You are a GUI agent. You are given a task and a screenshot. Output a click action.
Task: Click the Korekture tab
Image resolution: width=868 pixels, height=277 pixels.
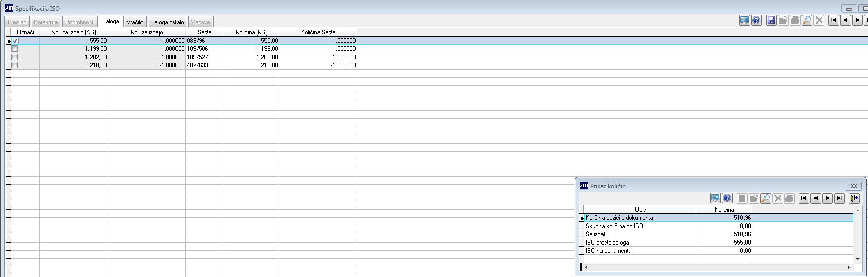pos(46,22)
